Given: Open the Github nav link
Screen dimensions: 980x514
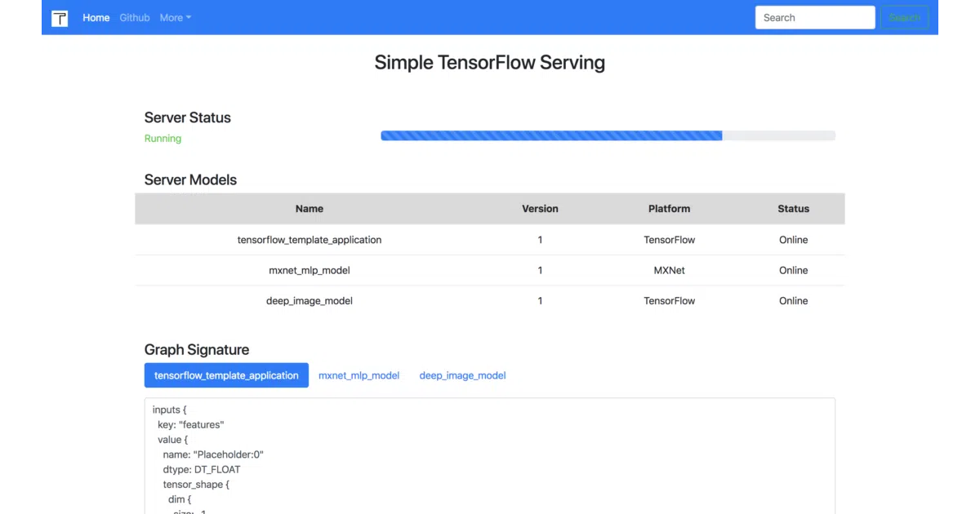Looking at the screenshot, I should [x=135, y=18].
